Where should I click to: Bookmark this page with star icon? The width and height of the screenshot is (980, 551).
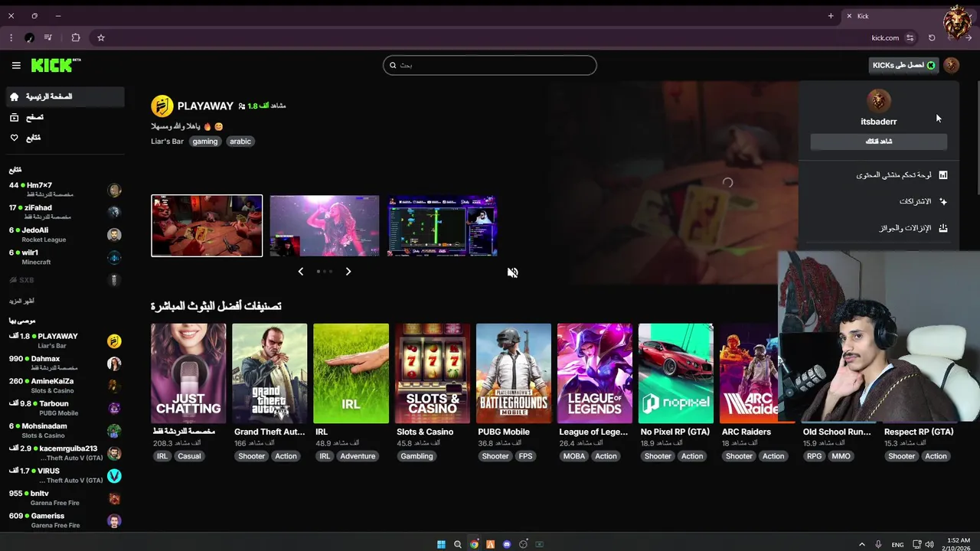[101, 37]
